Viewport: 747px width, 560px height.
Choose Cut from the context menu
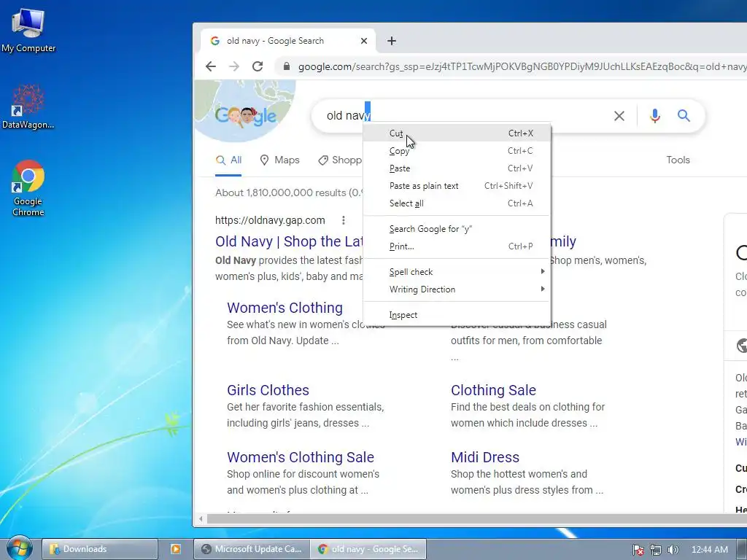pos(457,133)
